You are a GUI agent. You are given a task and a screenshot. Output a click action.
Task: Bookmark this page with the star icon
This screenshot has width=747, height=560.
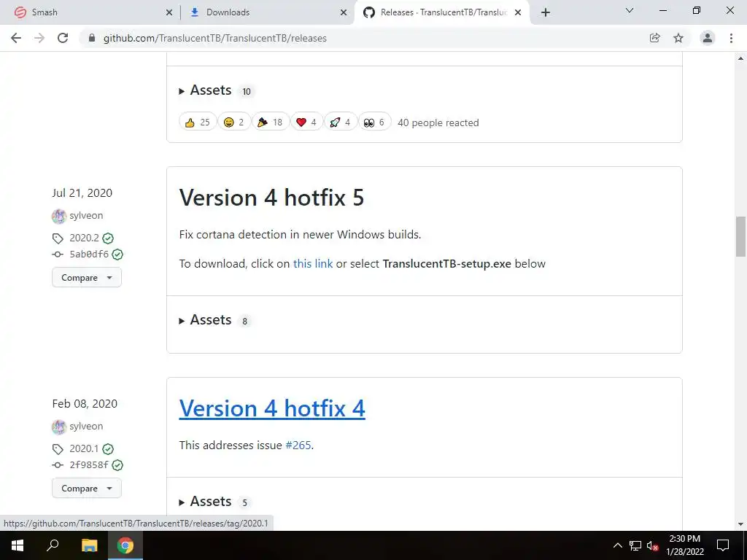678,38
